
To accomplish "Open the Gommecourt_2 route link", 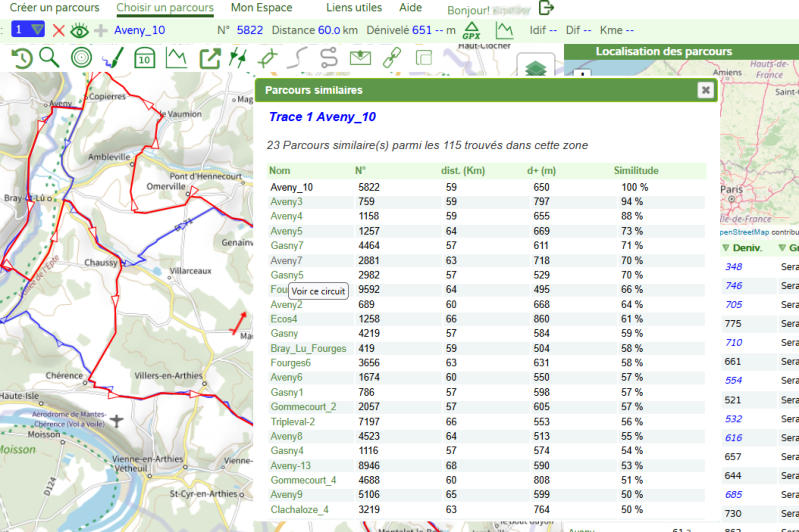I will coord(304,407).
